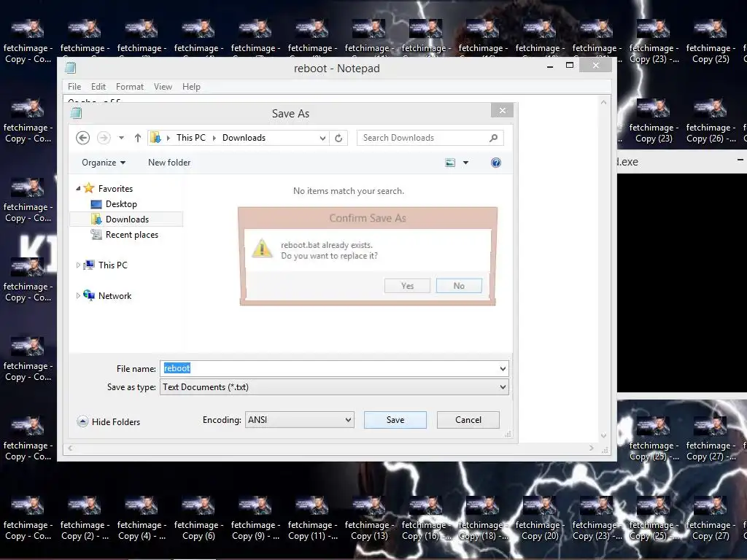
Task: Click the Save As dialog title icon
Action: (x=76, y=113)
